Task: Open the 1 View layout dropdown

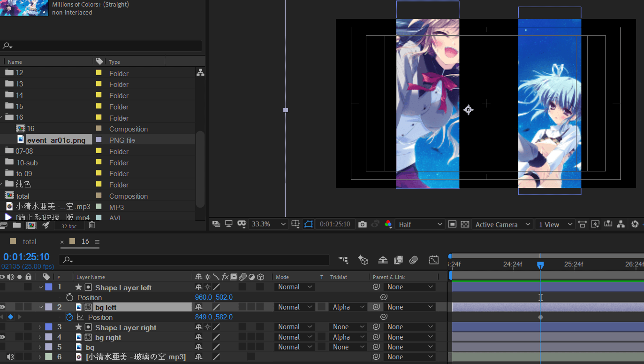Action: click(x=555, y=225)
